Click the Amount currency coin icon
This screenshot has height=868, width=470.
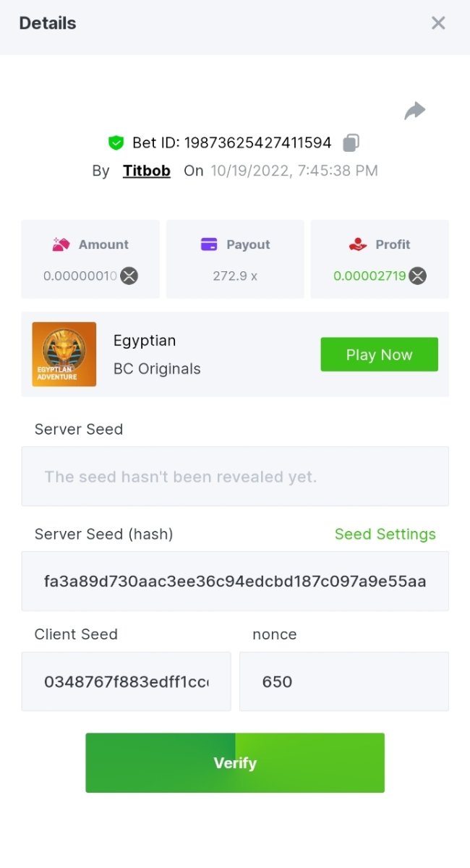click(129, 276)
